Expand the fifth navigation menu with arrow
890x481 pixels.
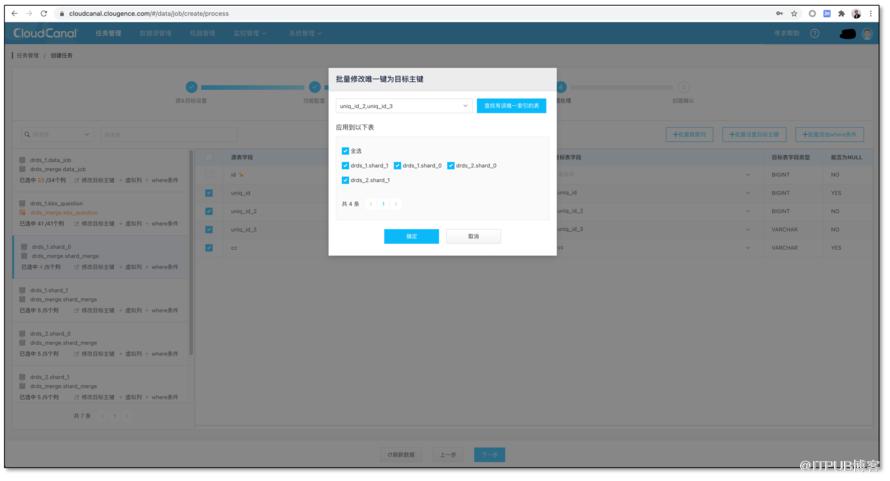(305, 34)
